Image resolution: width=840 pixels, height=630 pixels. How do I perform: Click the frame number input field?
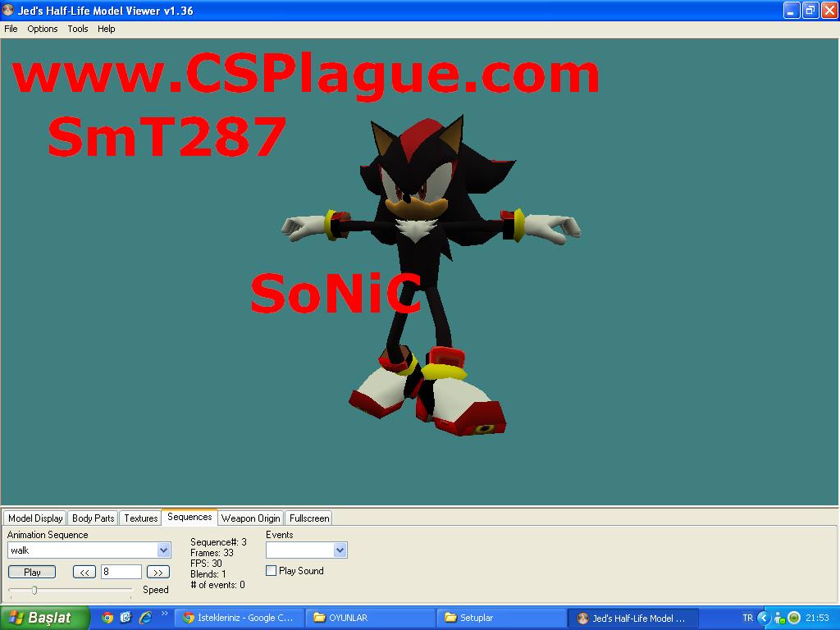[x=121, y=572]
